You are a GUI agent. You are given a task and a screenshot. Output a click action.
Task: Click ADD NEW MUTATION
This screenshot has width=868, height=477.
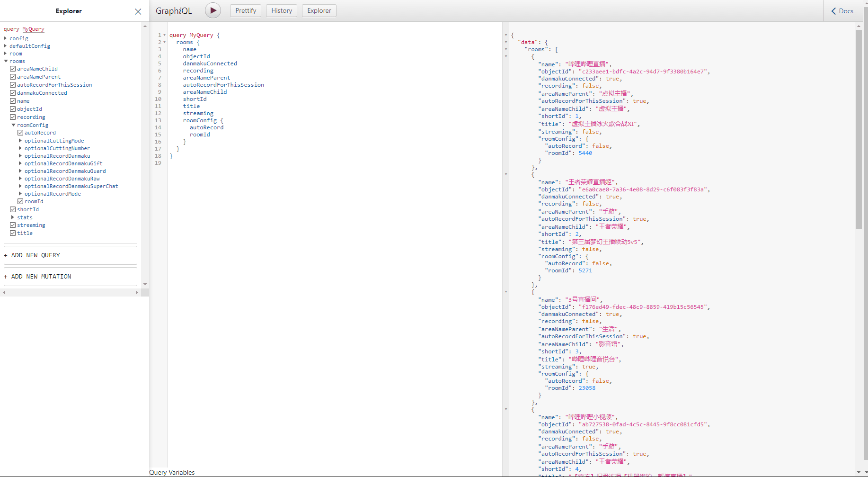click(70, 276)
